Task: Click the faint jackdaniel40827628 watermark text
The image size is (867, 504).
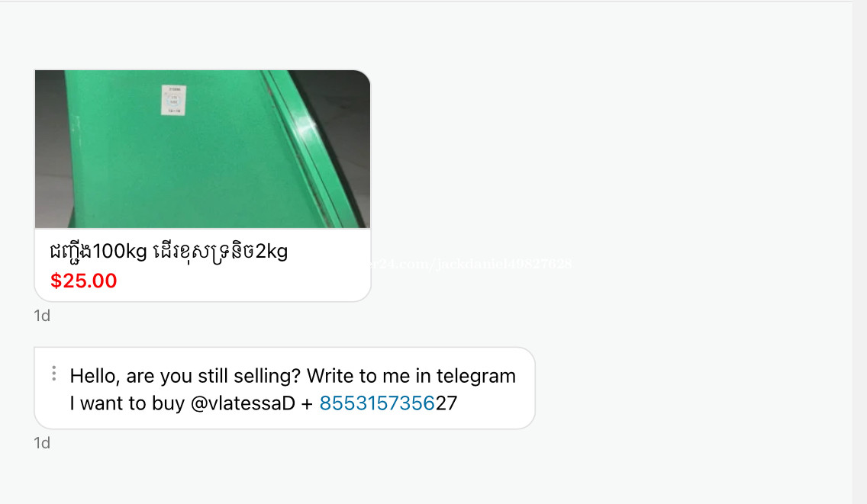Action: 504,264
